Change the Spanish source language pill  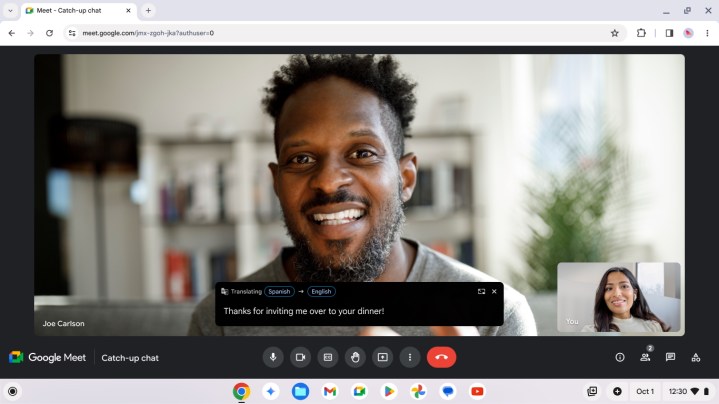[279, 291]
